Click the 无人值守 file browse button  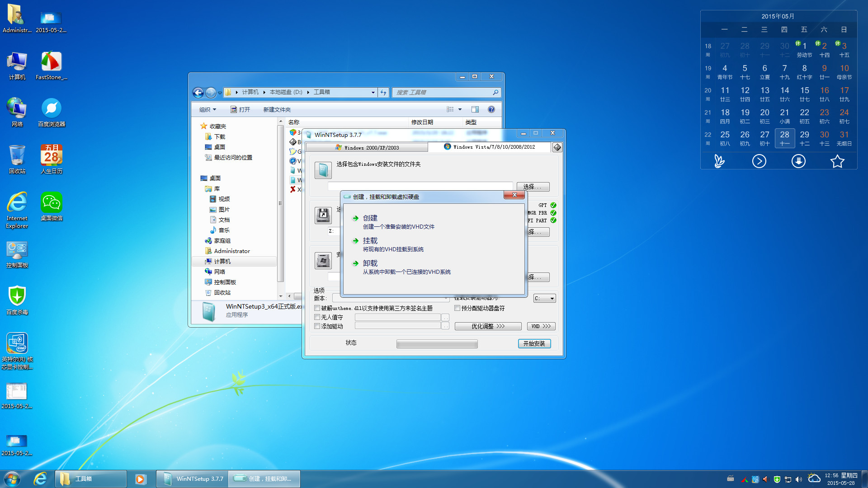click(x=445, y=318)
